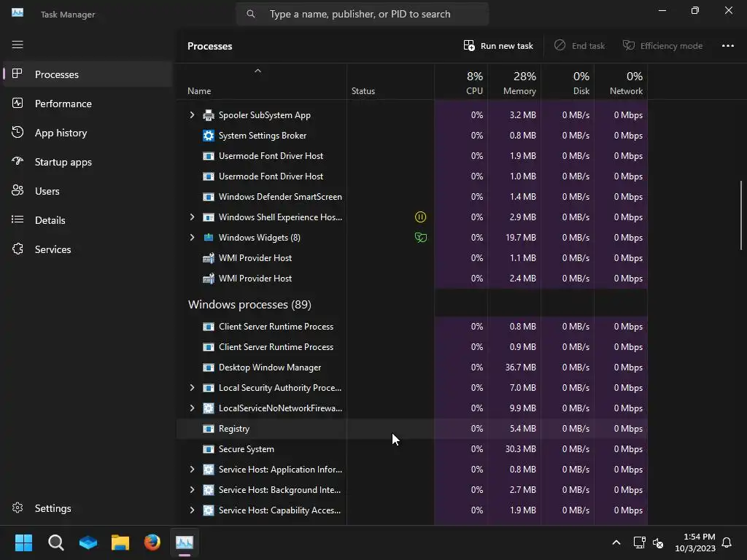Open the blue box app on taskbar

[x=88, y=542]
